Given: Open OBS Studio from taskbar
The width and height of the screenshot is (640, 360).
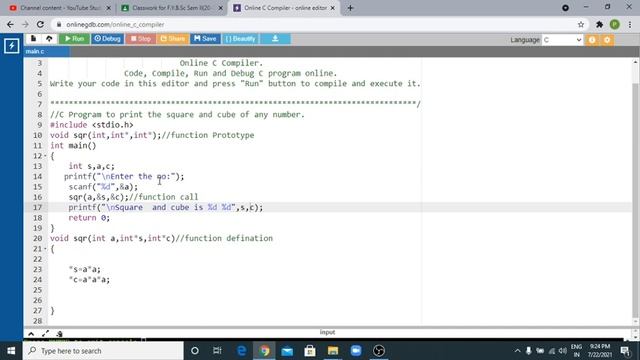Looking at the screenshot, I should [x=379, y=351].
